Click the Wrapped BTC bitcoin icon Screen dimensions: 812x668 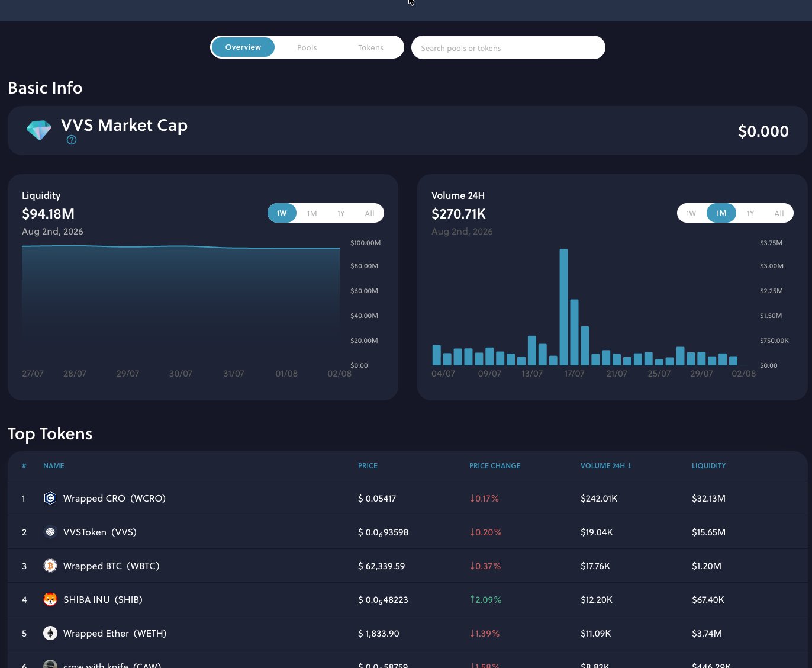click(x=50, y=566)
